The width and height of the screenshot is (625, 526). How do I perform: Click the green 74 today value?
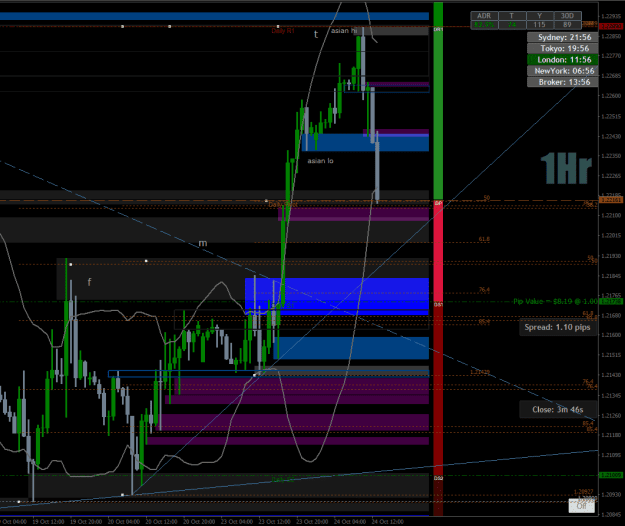coord(512,25)
